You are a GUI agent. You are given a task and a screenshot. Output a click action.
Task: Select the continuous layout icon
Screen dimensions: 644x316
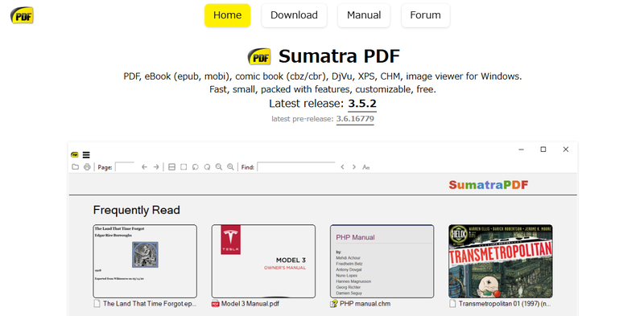[x=172, y=167]
